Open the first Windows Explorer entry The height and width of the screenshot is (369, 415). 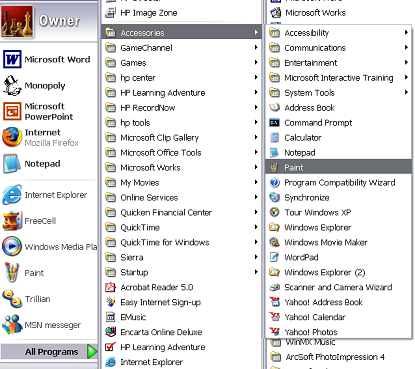point(339,227)
